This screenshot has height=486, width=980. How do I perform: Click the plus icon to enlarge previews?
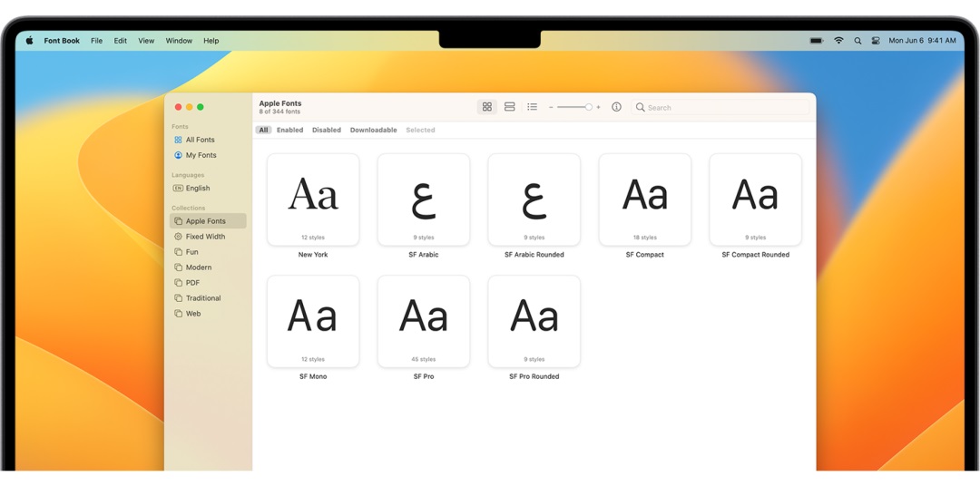(x=598, y=107)
